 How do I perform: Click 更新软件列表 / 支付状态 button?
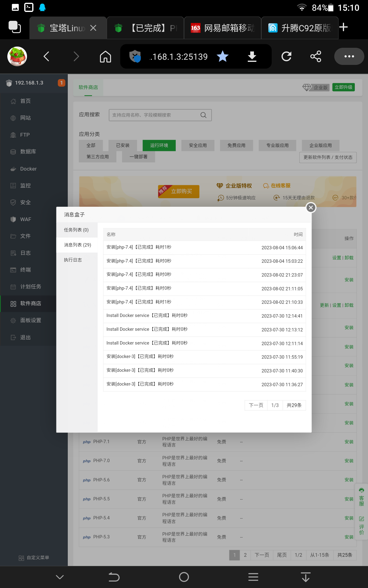pos(328,157)
